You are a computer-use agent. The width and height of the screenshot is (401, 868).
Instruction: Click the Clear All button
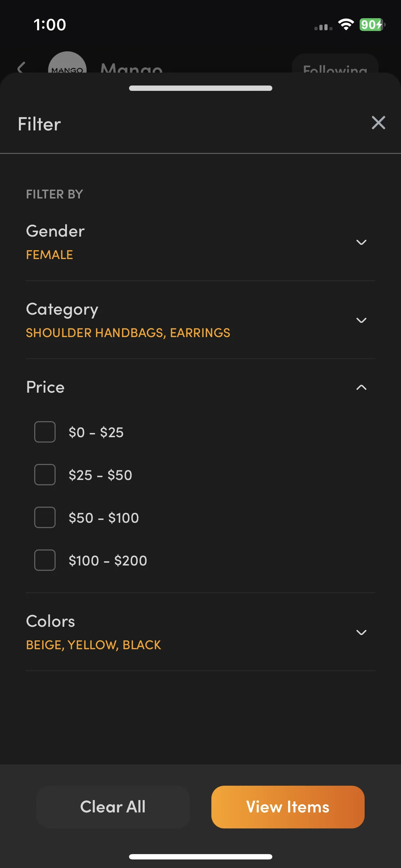(113, 807)
